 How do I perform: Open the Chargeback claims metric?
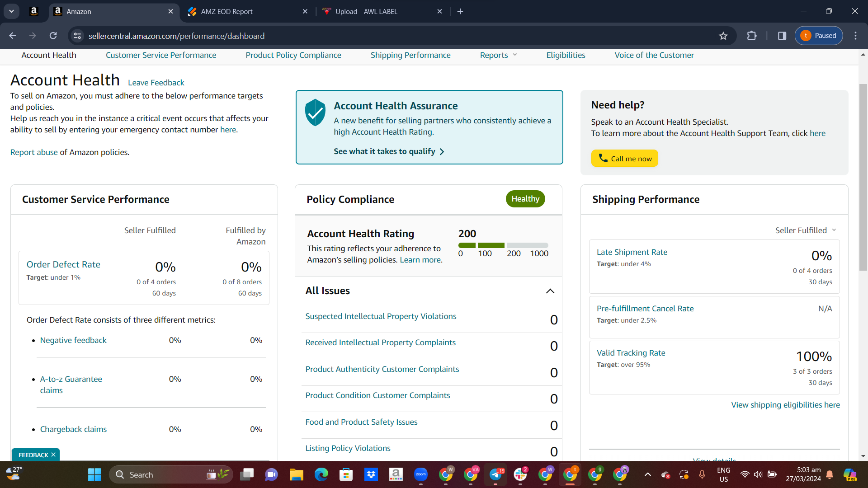click(x=73, y=429)
